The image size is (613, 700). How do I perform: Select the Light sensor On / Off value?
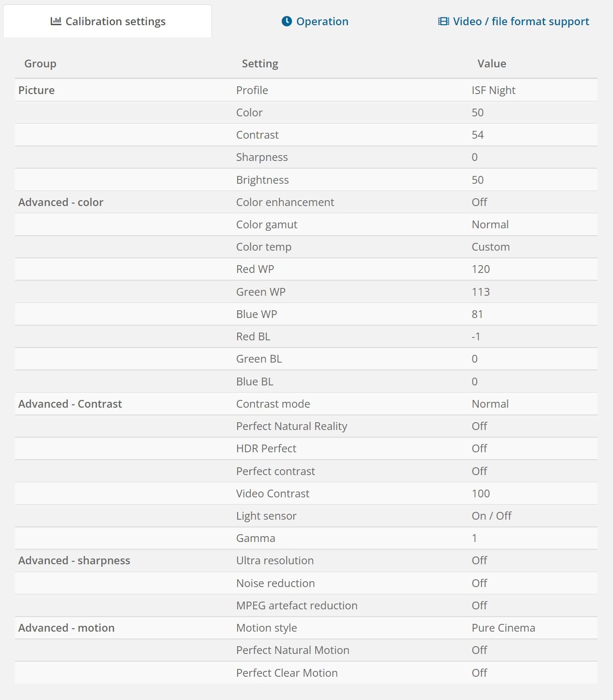pyautogui.click(x=491, y=516)
